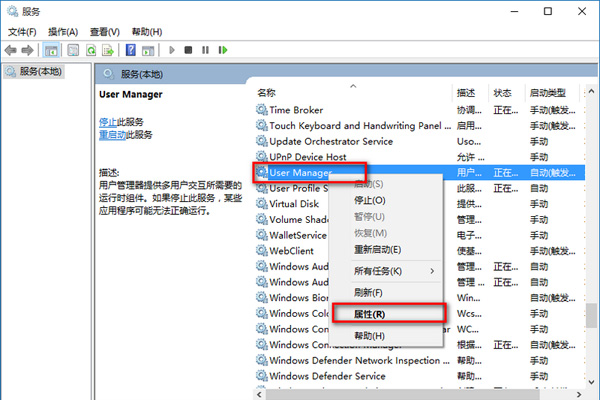Open the 操作(A) menu
The image size is (600, 400).
pos(63,32)
